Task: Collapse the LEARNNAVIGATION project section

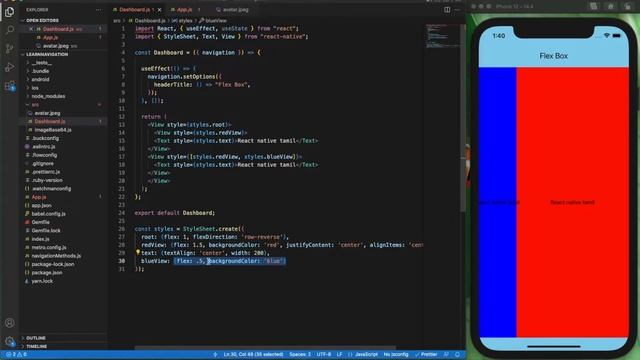Action: 47,54
